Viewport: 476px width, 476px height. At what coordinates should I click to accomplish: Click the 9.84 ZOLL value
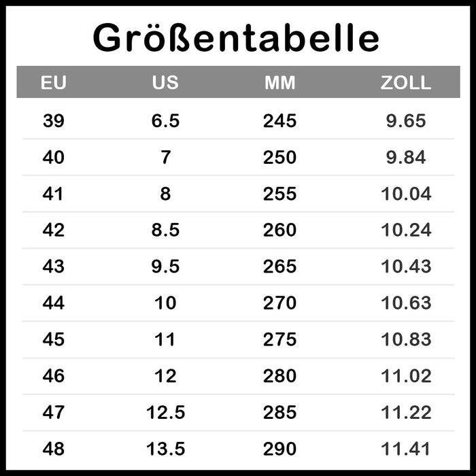[405, 158]
